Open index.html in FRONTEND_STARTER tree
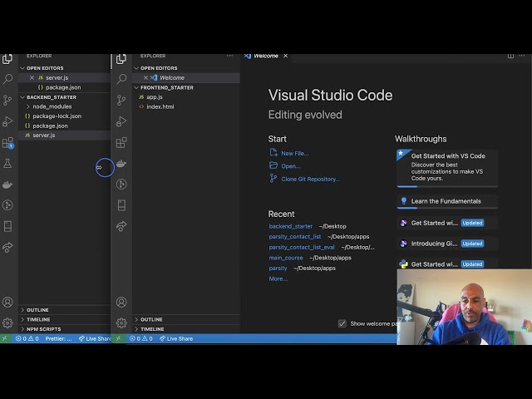This screenshot has height=399, width=532. pyautogui.click(x=186, y=106)
